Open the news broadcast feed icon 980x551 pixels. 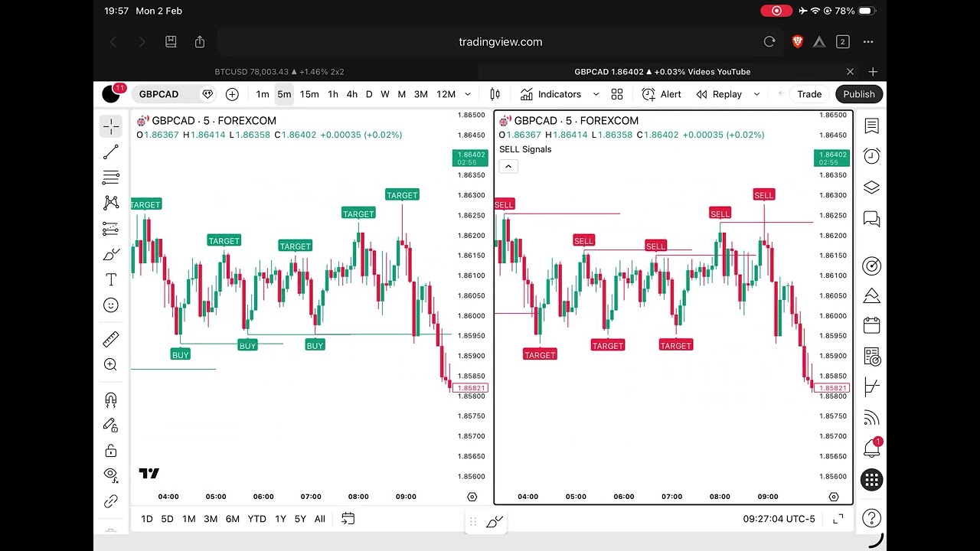871,418
